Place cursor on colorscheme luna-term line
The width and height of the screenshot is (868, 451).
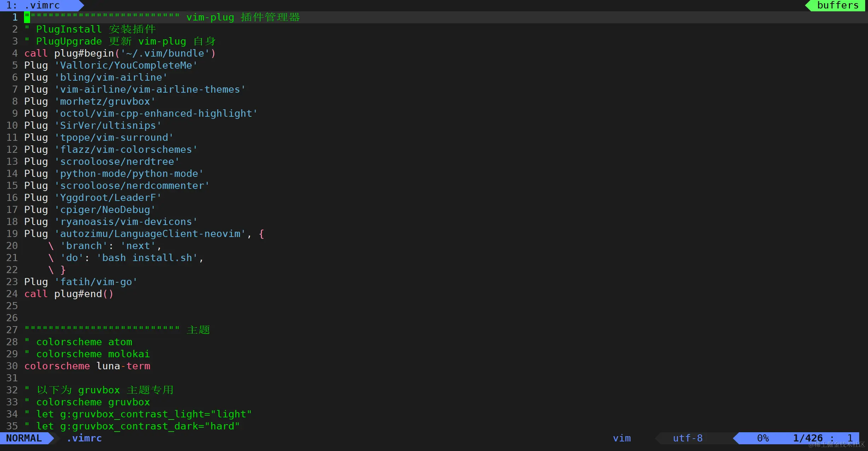coord(87,366)
